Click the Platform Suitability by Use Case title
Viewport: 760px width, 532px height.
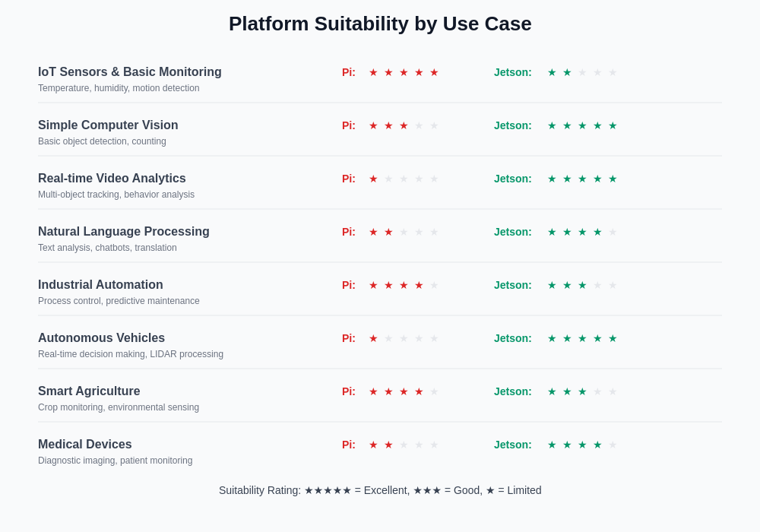[x=380, y=24]
